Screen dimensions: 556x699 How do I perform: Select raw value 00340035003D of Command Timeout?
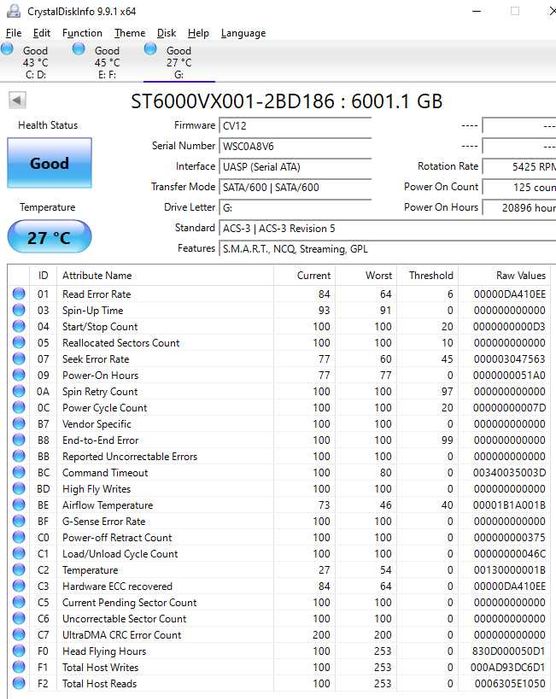(x=509, y=473)
